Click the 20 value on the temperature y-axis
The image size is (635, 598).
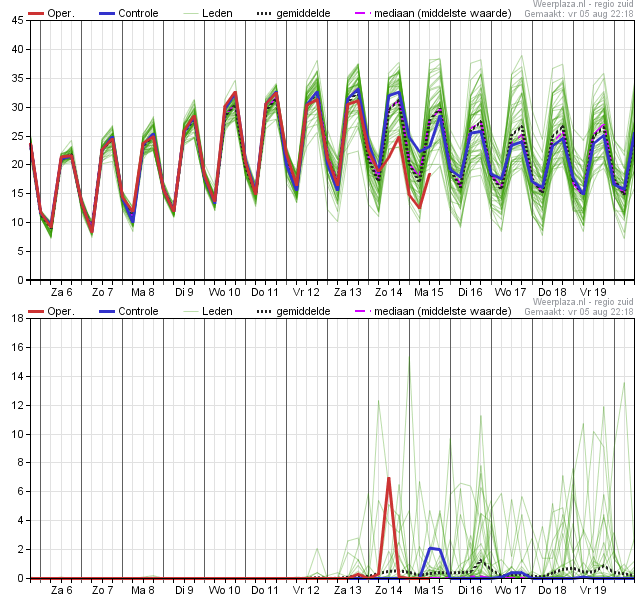click(18, 164)
